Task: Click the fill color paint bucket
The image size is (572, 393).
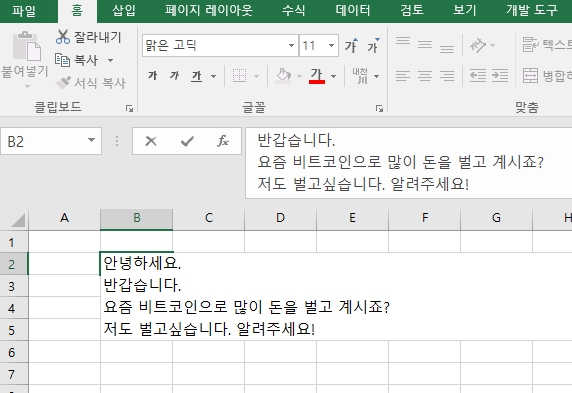Action: coord(283,76)
